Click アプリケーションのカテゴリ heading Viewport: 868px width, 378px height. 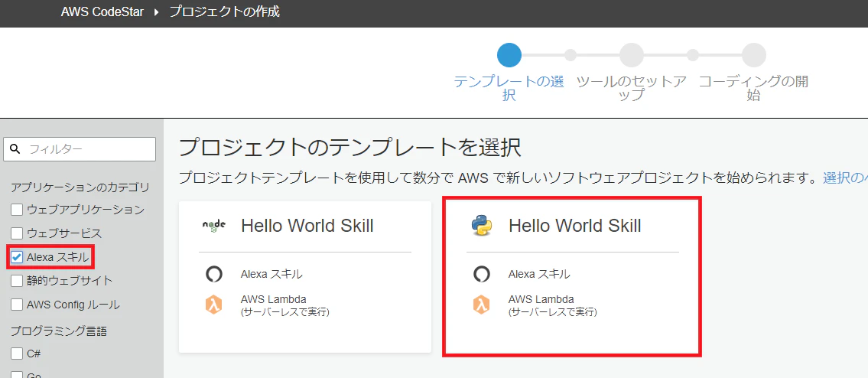click(x=80, y=187)
